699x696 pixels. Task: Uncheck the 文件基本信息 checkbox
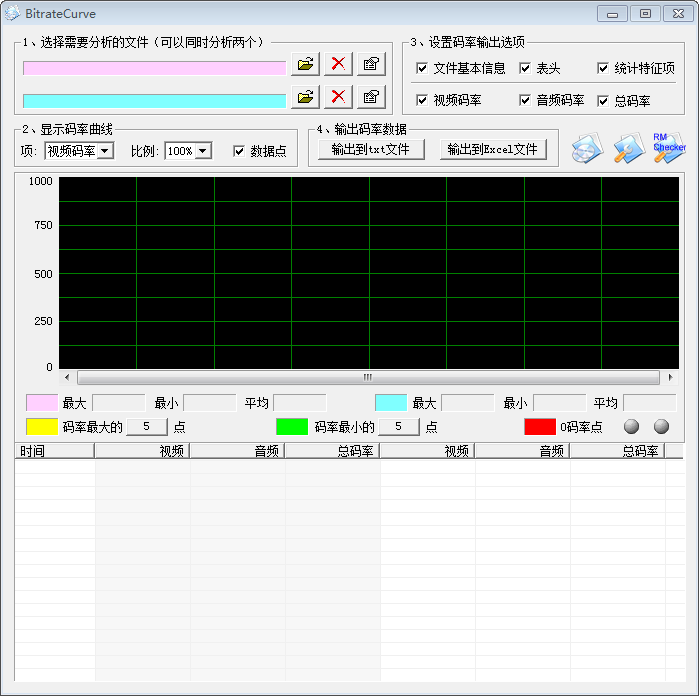422,68
